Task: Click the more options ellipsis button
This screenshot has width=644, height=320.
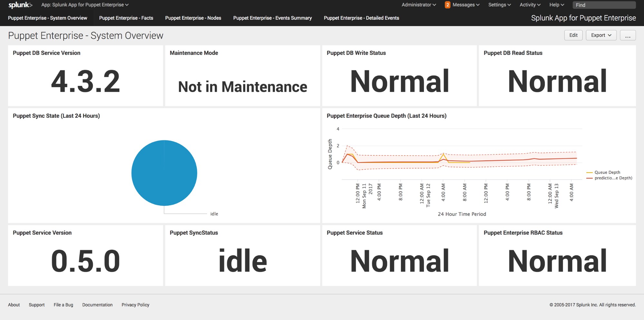Action: [628, 35]
